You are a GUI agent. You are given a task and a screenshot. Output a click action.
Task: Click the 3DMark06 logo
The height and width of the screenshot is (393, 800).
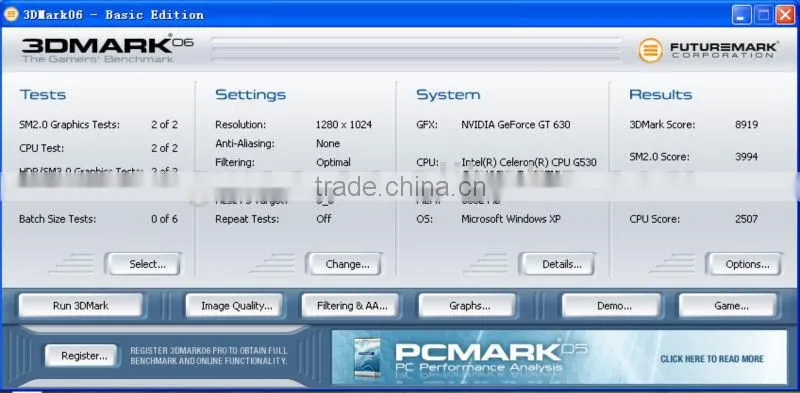107,48
